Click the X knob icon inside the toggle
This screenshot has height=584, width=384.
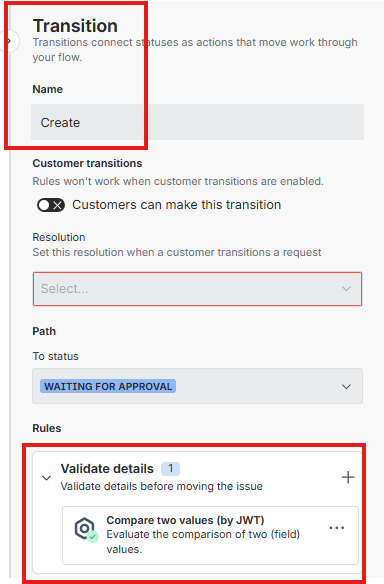point(58,205)
